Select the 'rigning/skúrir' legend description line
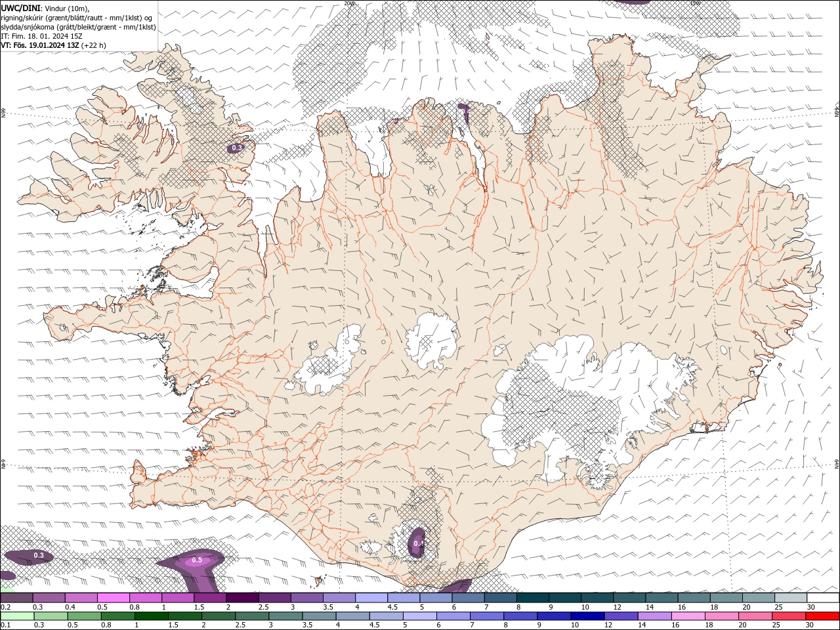 tap(77, 18)
